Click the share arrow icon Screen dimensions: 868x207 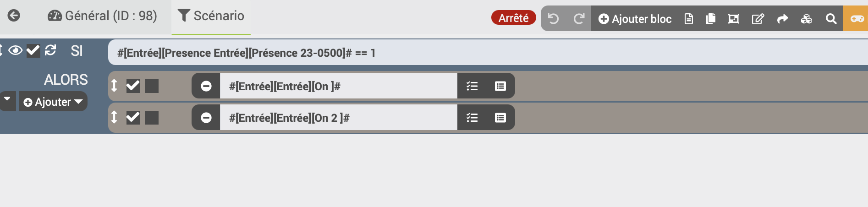point(782,19)
